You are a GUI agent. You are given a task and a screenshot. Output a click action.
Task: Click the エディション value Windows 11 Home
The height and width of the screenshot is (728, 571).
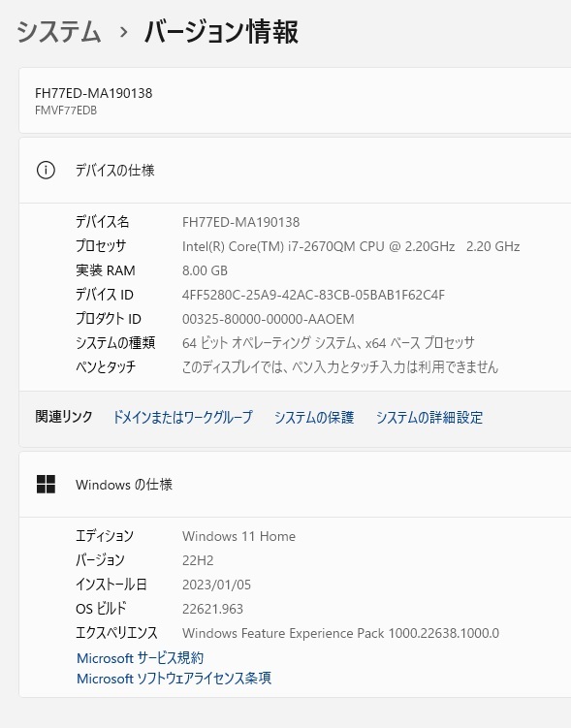238,536
